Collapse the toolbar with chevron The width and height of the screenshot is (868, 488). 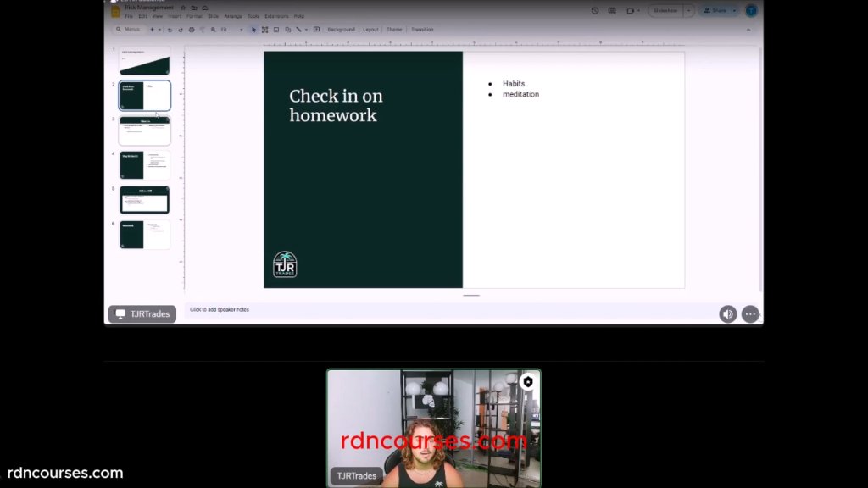tap(748, 30)
